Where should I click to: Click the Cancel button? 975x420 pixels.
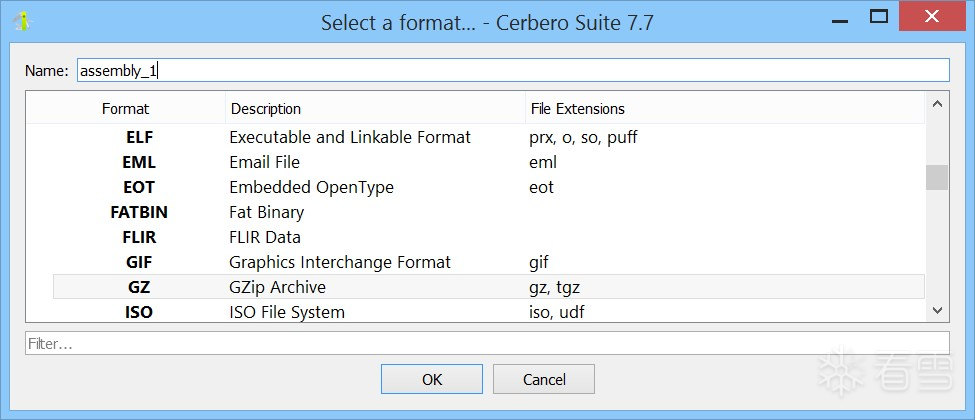544,379
